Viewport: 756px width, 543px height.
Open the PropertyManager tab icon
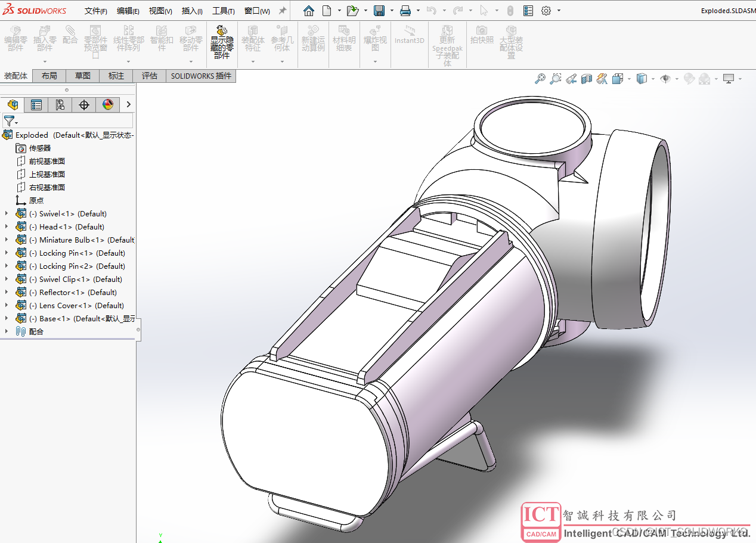coord(36,105)
